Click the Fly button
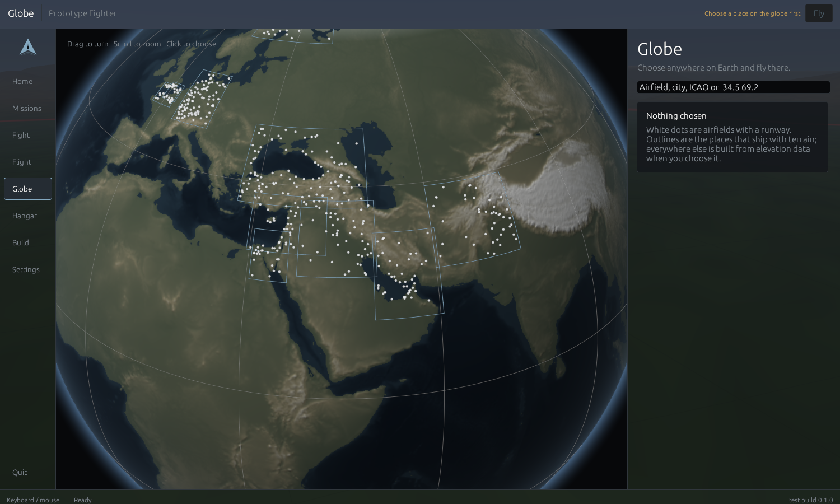840x504 pixels. [x=819, y=13]
